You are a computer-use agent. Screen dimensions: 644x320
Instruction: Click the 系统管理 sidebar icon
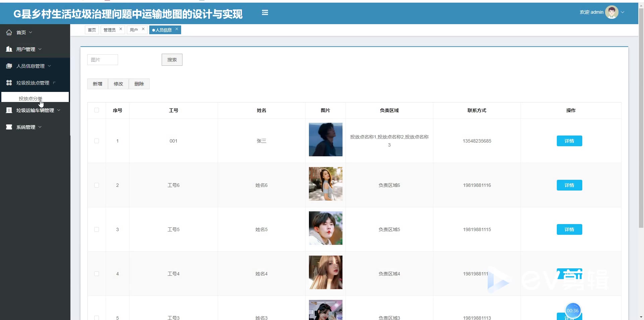tap(9, 127)
